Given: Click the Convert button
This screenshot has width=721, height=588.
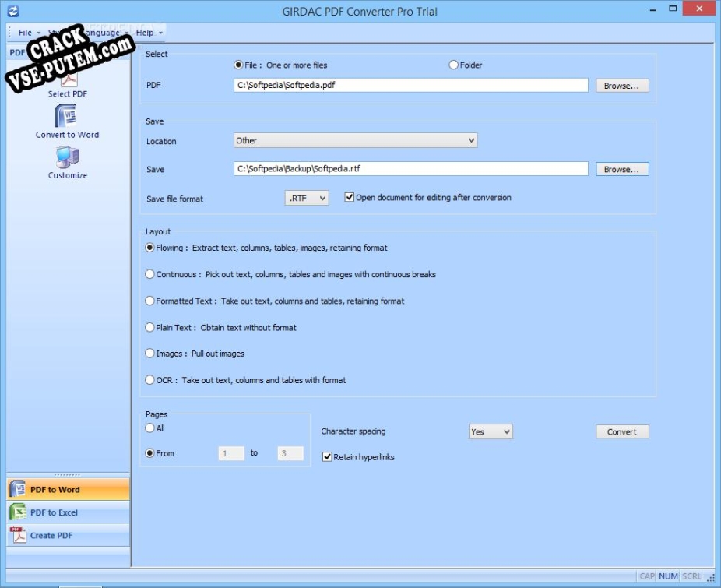Looking at the screenshot, I should 622,431.
